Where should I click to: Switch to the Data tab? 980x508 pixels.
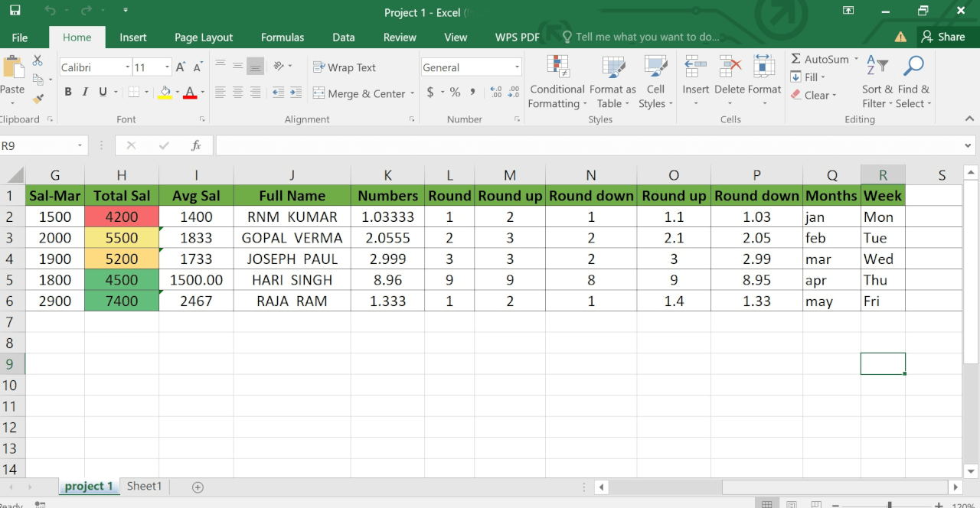click(344, 37)
